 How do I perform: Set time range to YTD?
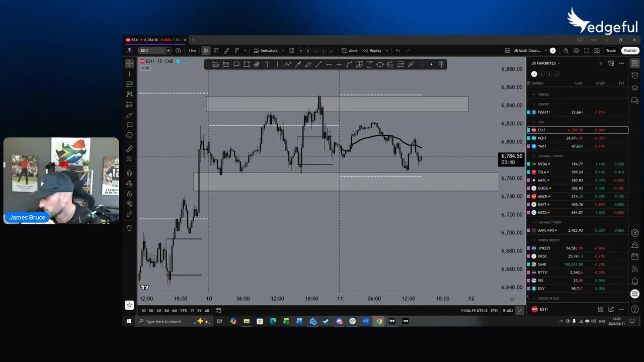pos(183,310)
